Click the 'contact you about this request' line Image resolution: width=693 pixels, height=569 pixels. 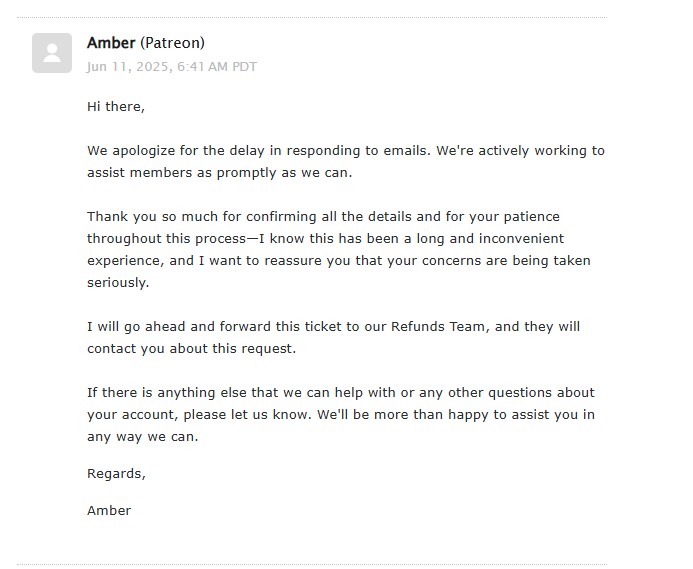pos(191,349)
